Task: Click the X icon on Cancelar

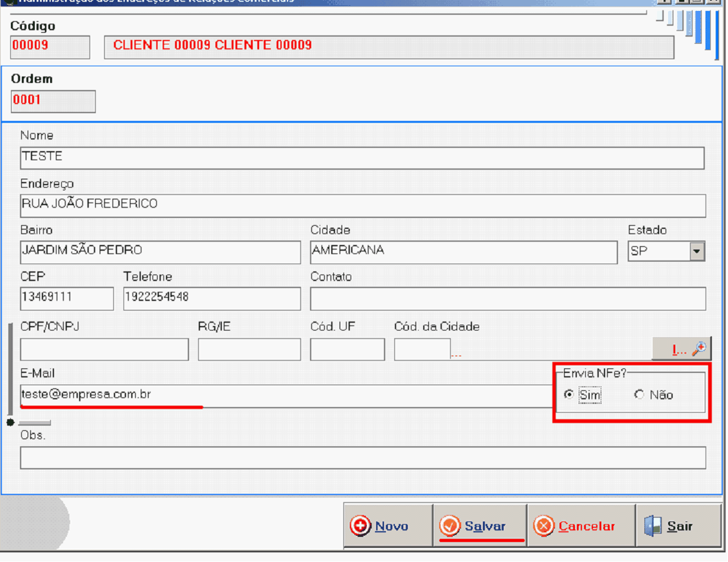Action: pyautogui.click(x=544, y=526)
